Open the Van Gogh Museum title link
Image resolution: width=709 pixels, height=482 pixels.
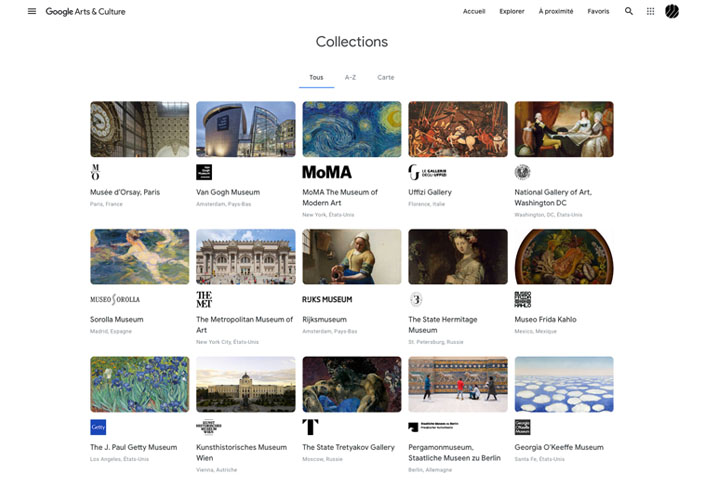[228, 192]
